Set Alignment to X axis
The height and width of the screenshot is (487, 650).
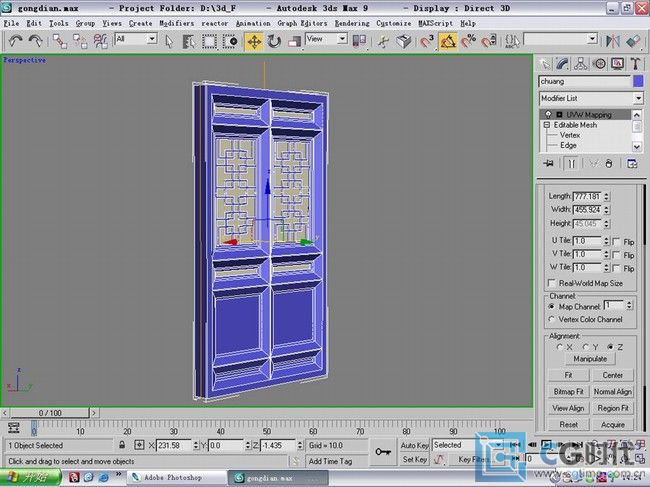pyautogui.click(x=560, y=347)
